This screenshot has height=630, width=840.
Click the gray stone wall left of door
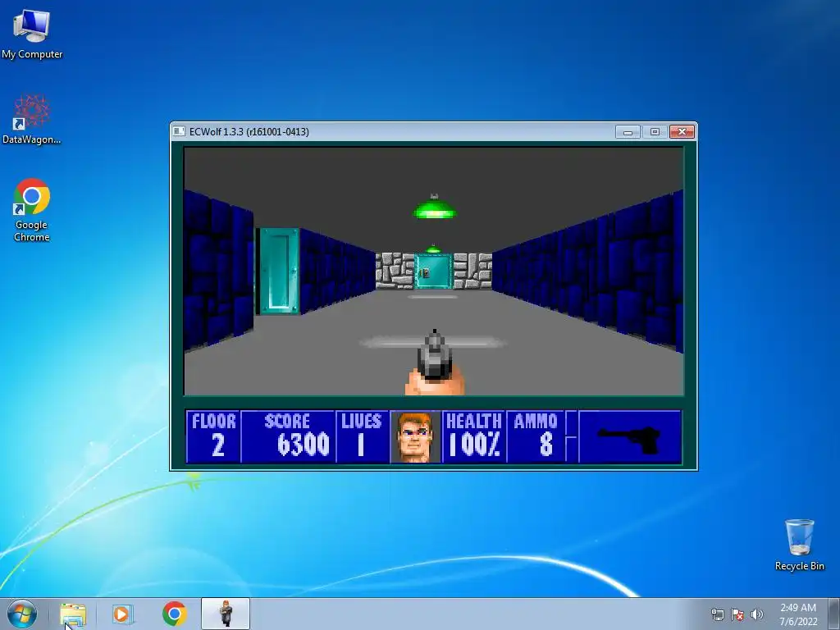(x=395, y=271)
